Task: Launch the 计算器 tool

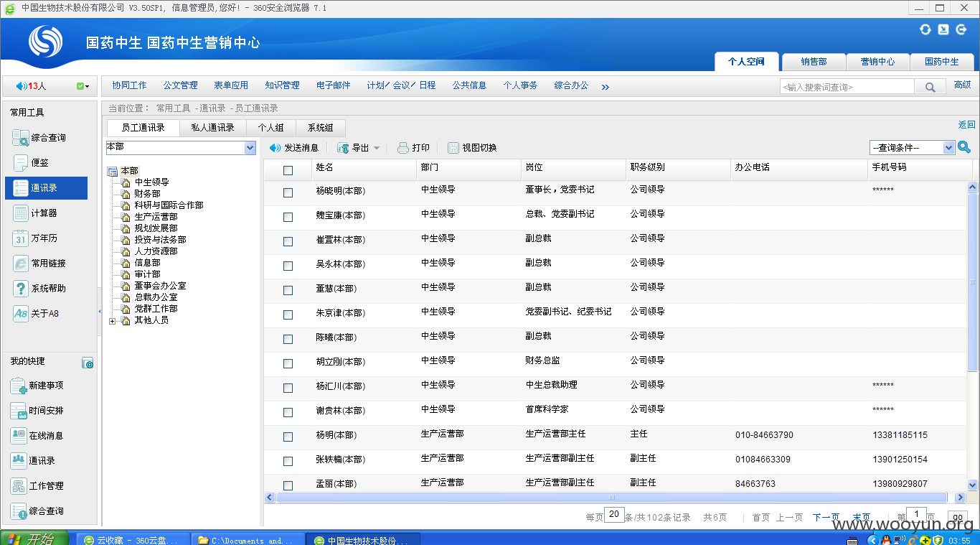Action: pos(35,213)
